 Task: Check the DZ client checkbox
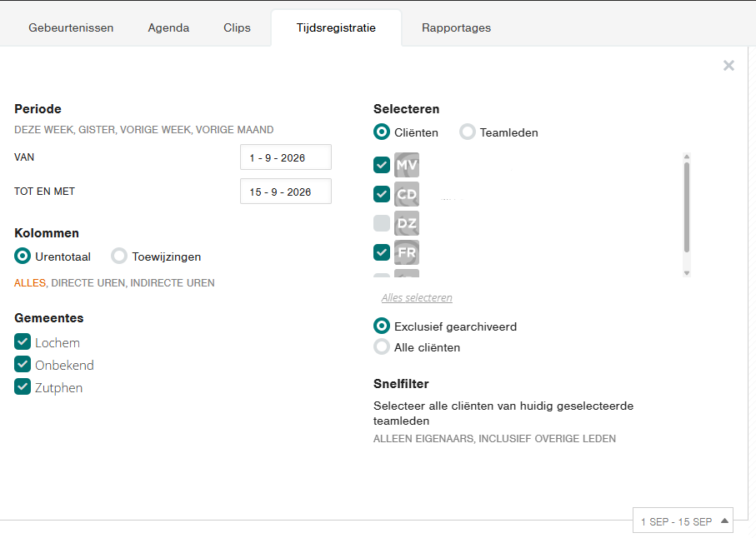[x=382, y=223]
